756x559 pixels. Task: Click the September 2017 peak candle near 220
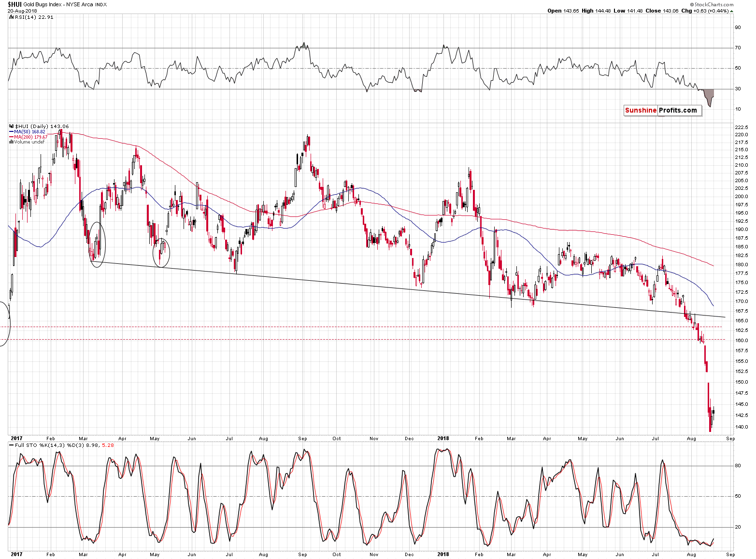[x=308, y=141]
